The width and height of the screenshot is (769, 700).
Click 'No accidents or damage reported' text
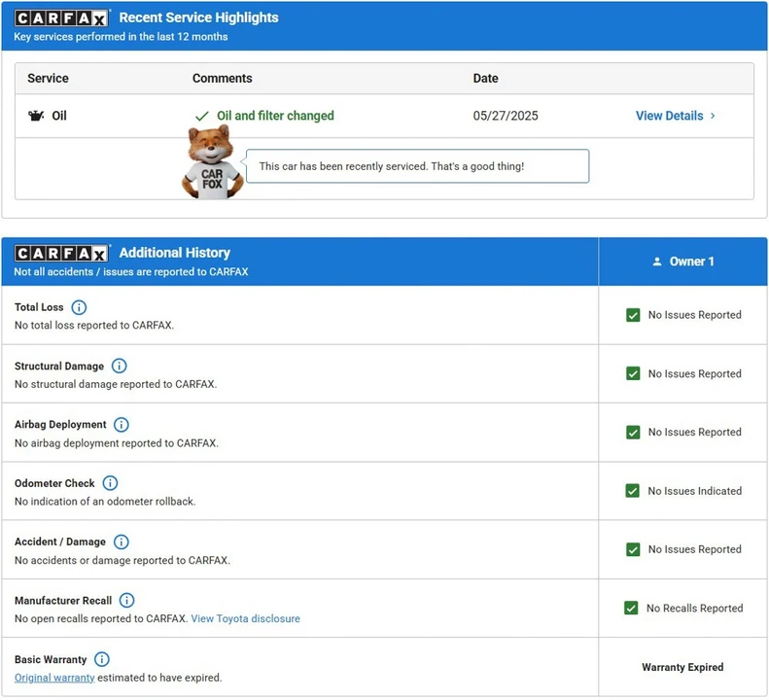122,560
